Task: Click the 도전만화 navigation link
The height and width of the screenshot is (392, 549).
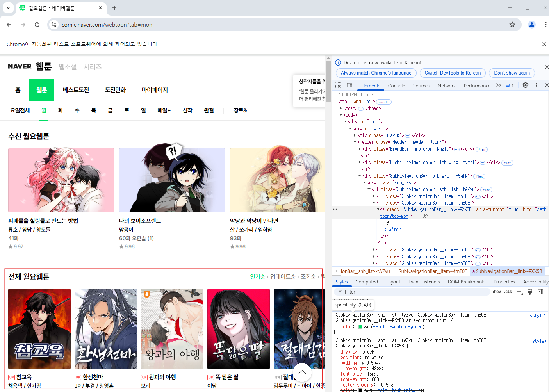Action: (115, 90)
